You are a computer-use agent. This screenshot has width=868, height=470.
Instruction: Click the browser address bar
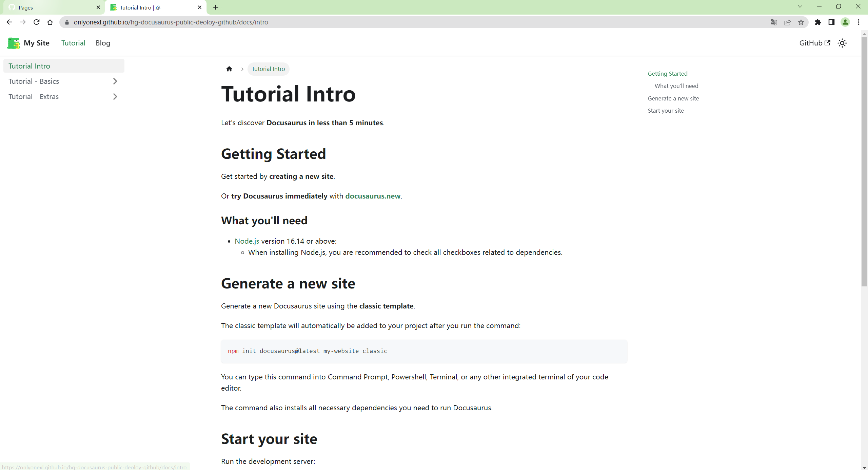(407, 22)
